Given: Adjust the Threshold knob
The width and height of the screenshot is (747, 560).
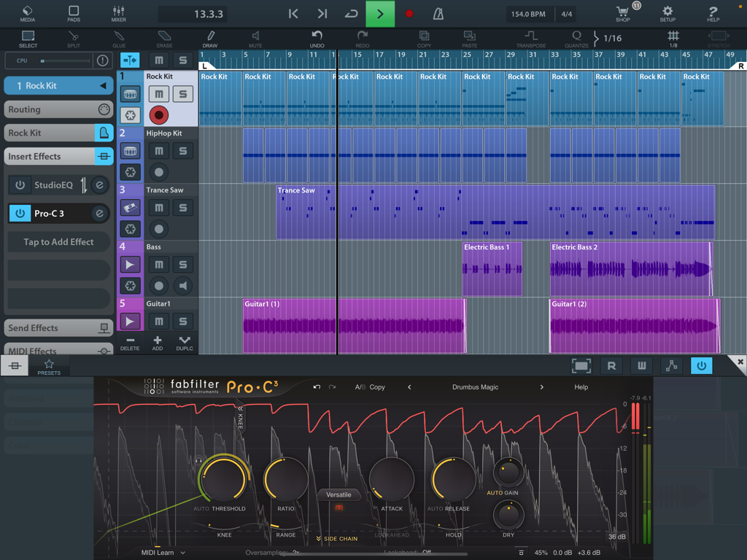Looking at the screenshot, I should pyautogui.click(x=223, y=480).
